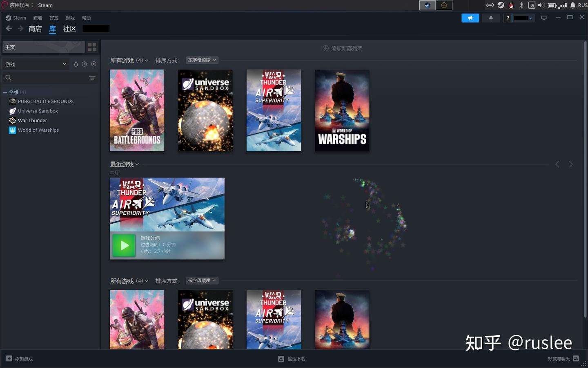Open the volume control in the system tray
Screen dimensions: 588x368
pos(541,5)
